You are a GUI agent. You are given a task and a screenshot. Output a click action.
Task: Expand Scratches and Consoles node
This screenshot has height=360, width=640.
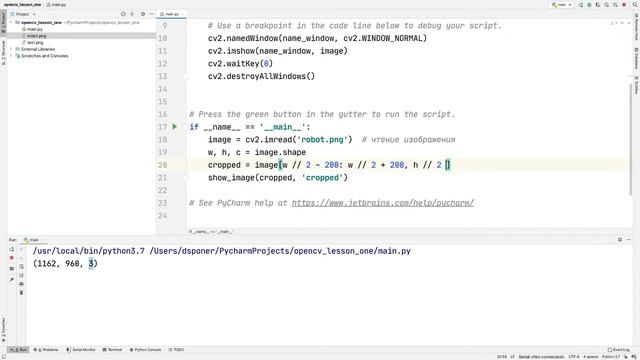[x=11, y=56]
